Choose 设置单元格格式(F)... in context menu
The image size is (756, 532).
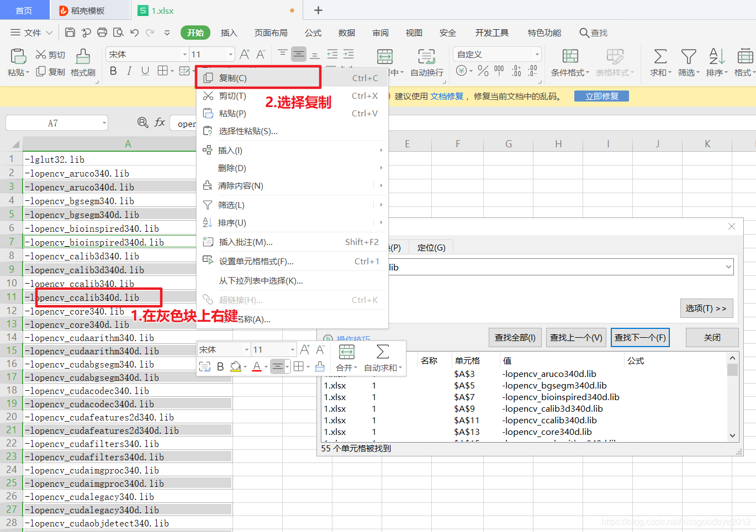tap(293, 261)
